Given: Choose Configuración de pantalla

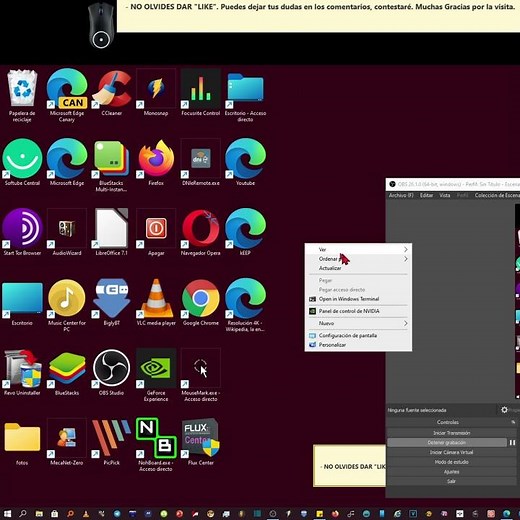Looking at the screenshot, I should (x=358, y=335).
